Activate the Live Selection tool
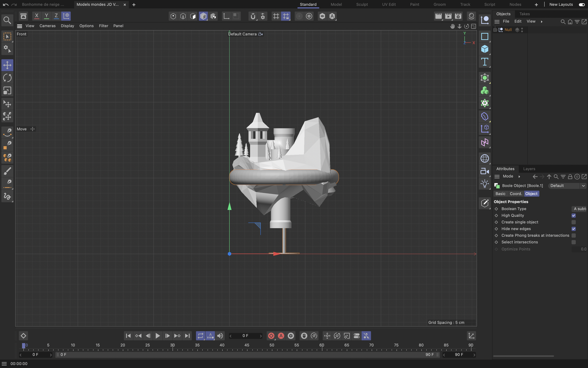This screenshot has height=368, width=588. 7,37
